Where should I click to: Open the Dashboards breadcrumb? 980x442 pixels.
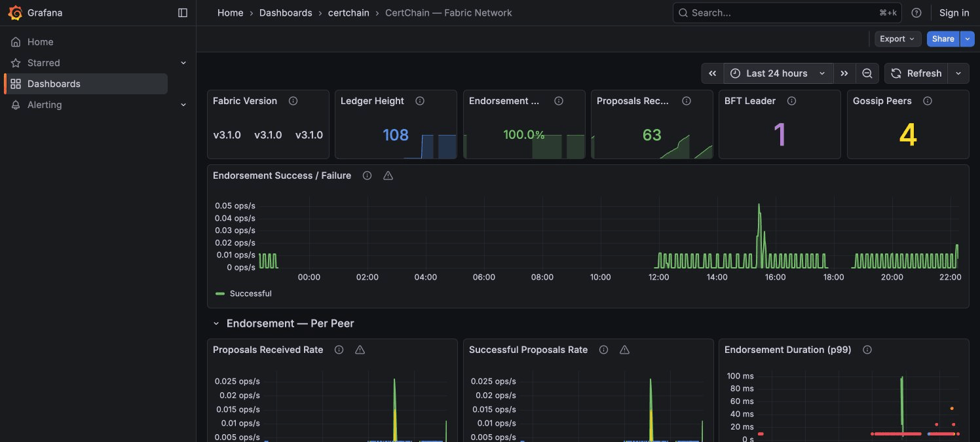(x=286, y=12)
